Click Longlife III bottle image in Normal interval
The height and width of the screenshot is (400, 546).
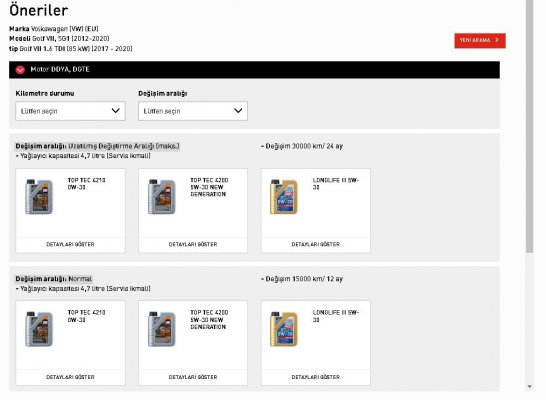[284, 329]
